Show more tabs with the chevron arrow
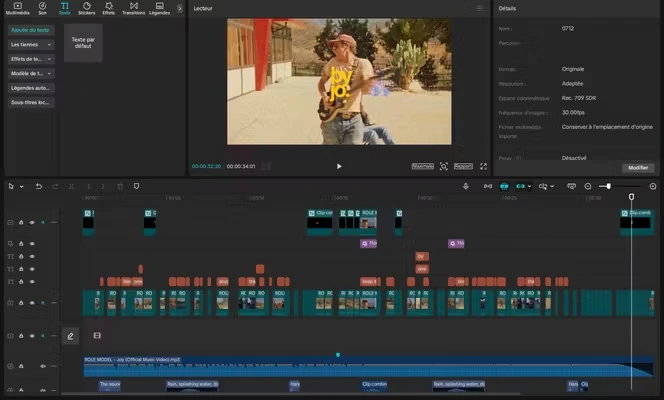The image size is (664, 400). coord(180,8)
